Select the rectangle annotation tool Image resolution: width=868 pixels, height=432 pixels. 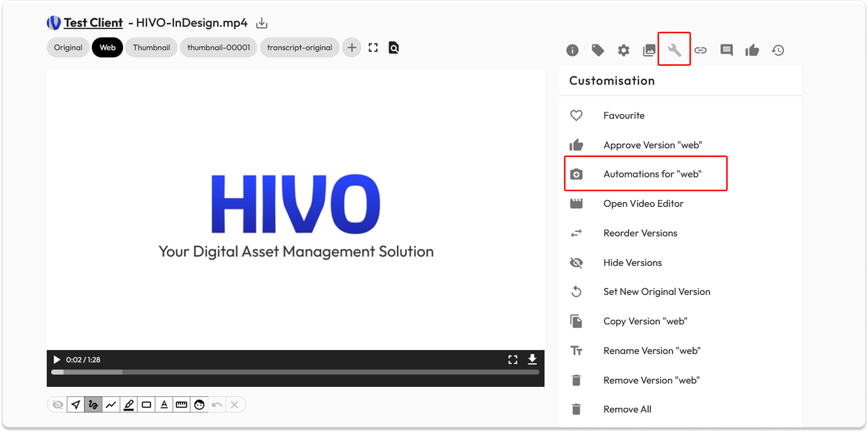click(146, 404)
